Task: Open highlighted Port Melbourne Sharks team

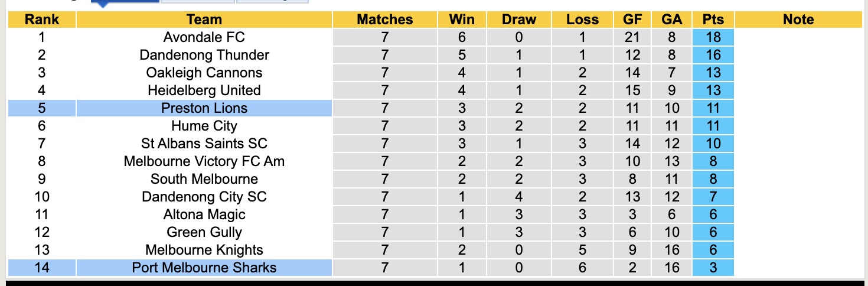Action: [x=204, y=268]
